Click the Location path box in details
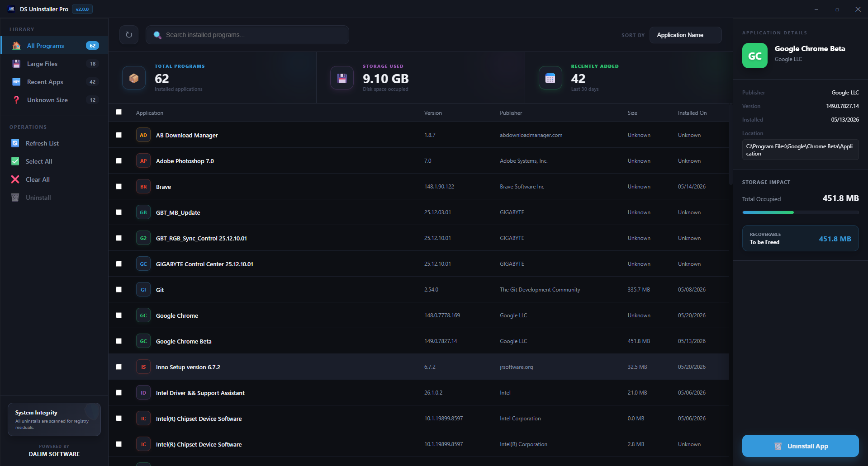Image resolution: width=868 pixels, height=466 pixels. coord(800,150)
